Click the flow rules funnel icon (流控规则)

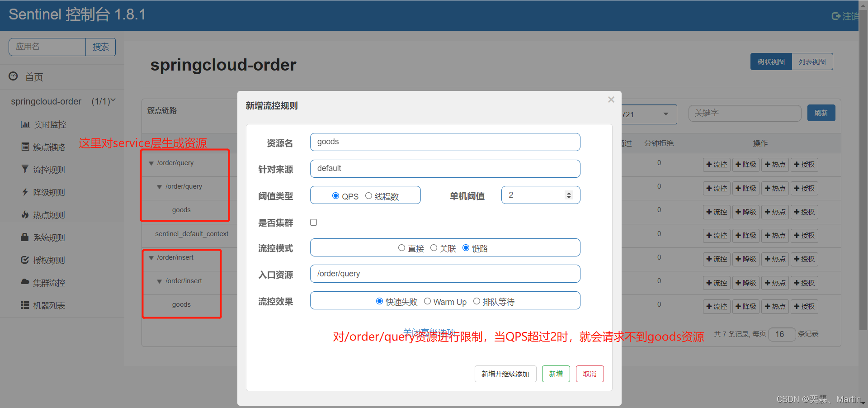[25, 169]
